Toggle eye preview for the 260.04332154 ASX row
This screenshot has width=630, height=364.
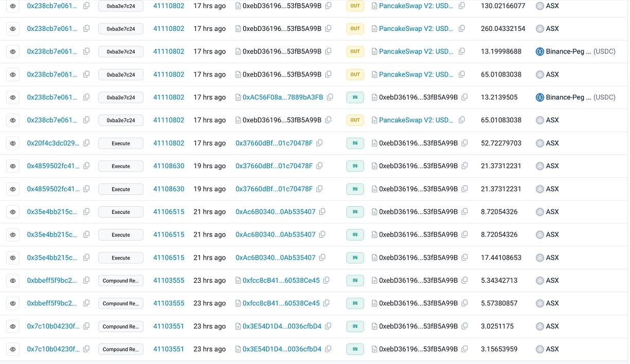13,29
